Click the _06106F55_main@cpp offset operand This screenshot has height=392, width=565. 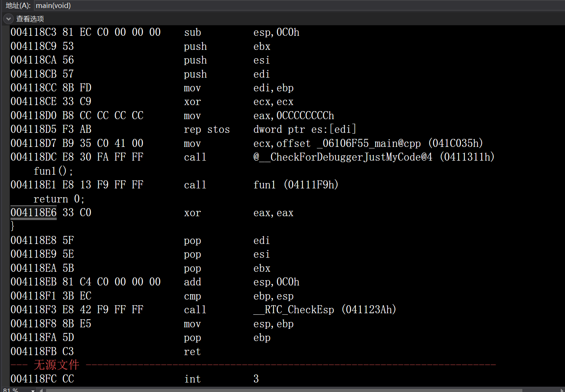(x=368, y=143)
